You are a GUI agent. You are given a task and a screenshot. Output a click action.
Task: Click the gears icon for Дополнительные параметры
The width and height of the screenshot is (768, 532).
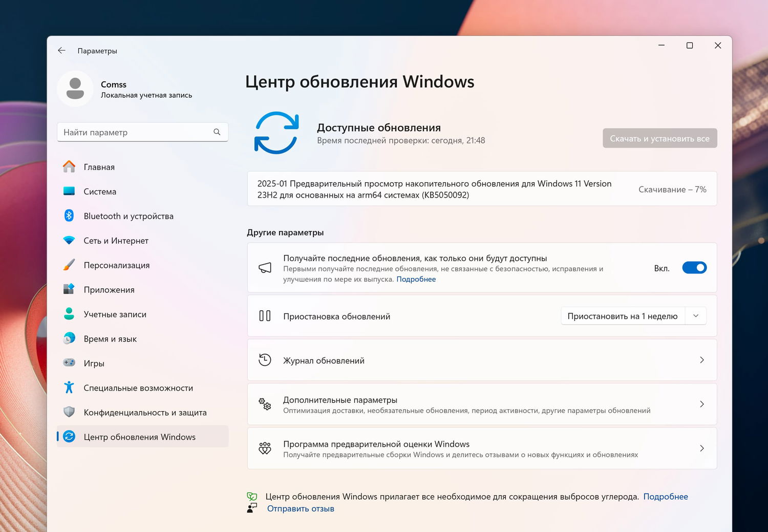coord(265,404)
